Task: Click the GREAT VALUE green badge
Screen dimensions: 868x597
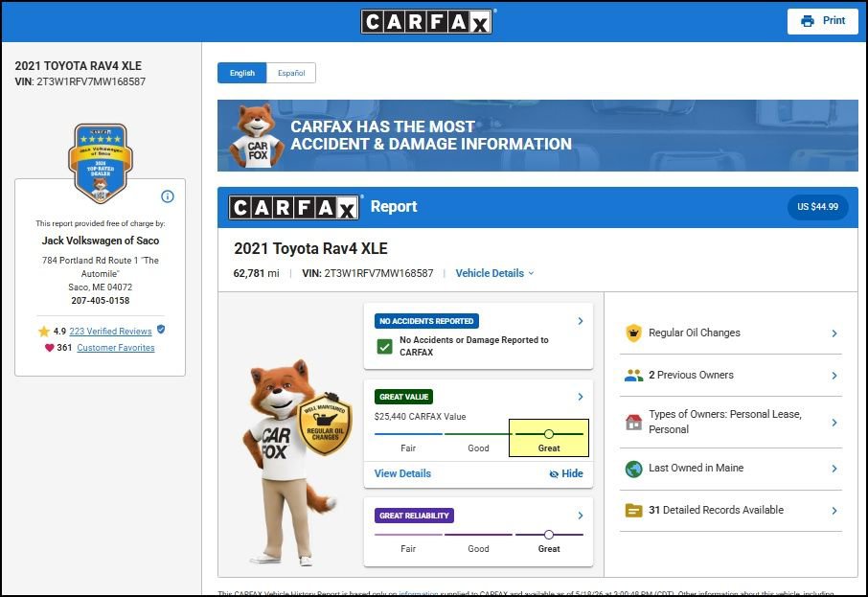Action: click(x=403, y=397)
